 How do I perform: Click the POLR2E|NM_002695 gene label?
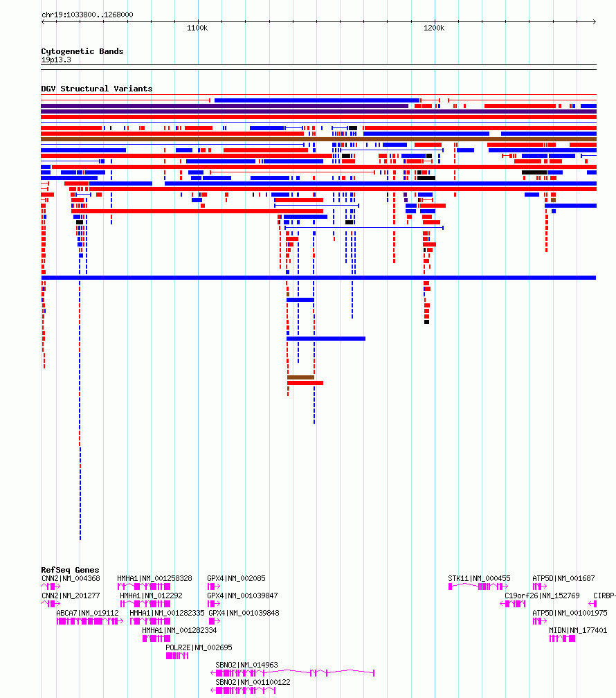pyautogui.click(x=199, y=647)
